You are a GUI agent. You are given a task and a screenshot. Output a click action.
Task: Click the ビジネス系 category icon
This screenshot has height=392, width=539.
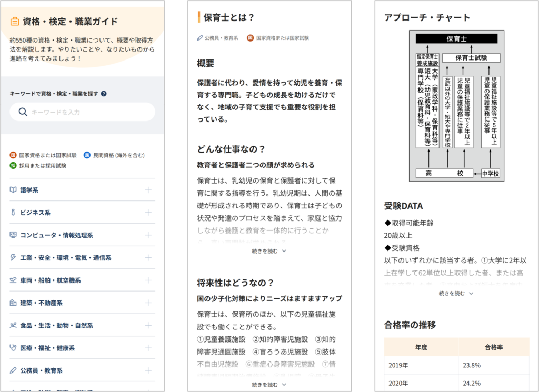tap(13, 213)
